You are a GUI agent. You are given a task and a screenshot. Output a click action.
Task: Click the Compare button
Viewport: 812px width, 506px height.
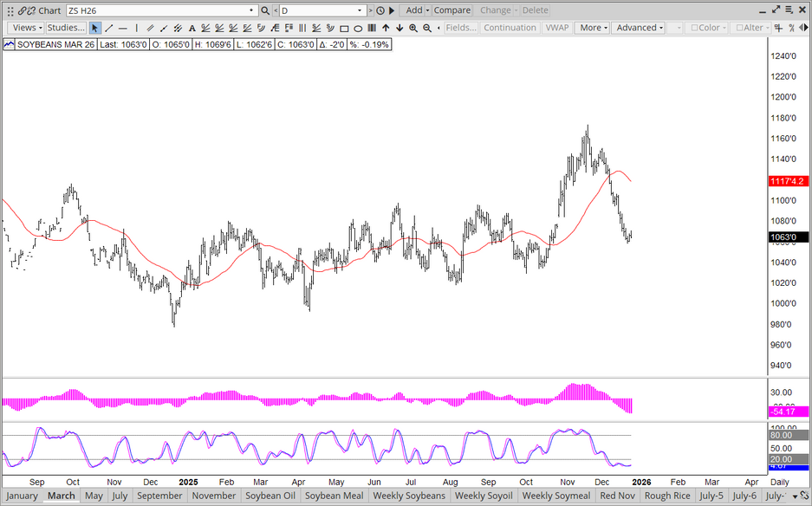coord(452,10)
